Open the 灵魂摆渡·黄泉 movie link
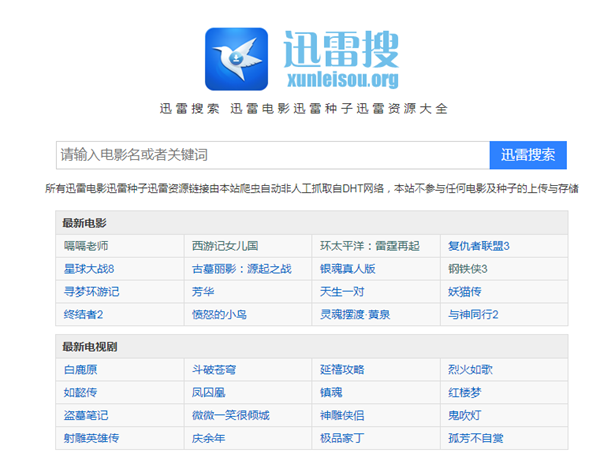Image resolution: width=600 pixels, height=457 pixels. click(x=355, y=315)
